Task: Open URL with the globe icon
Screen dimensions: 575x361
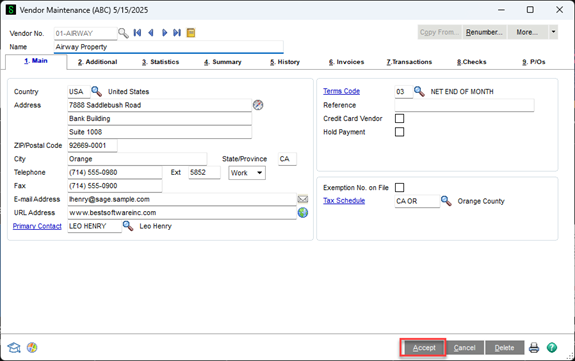Action: (x=303, y=212)
